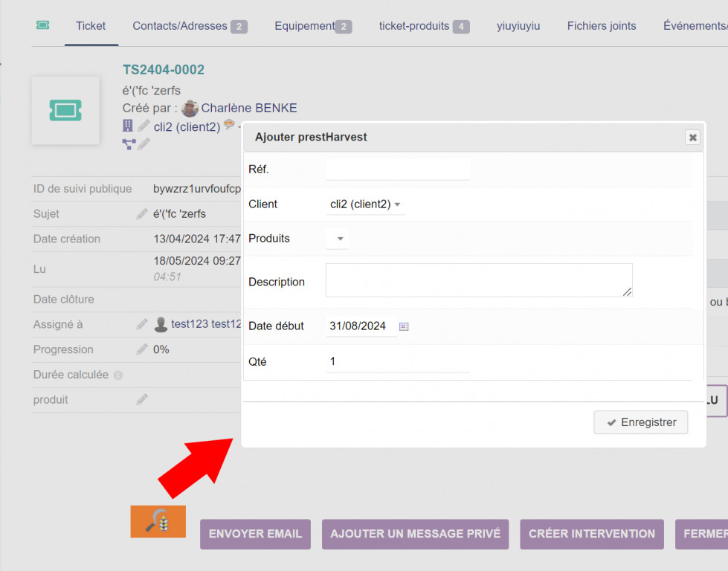Select the 04:51 delay text
Viewport: 728px width, 571px height.
coord(167,277)
